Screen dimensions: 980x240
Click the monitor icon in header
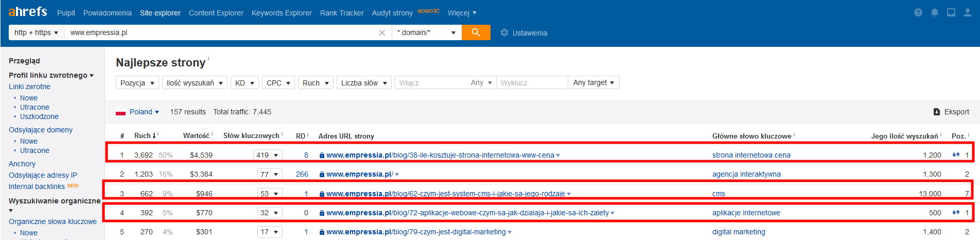click(x=951, y=12)
